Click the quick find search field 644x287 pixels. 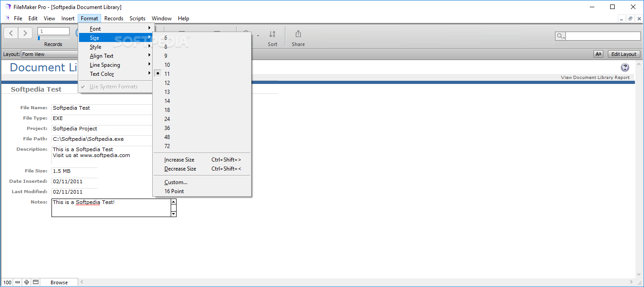coord(603,36)
